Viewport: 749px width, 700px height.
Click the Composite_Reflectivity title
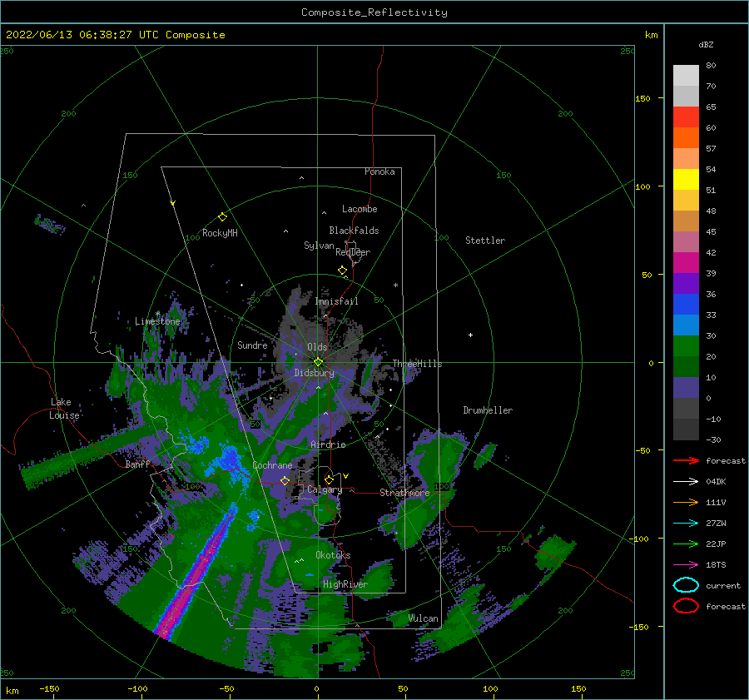point(374,12)
